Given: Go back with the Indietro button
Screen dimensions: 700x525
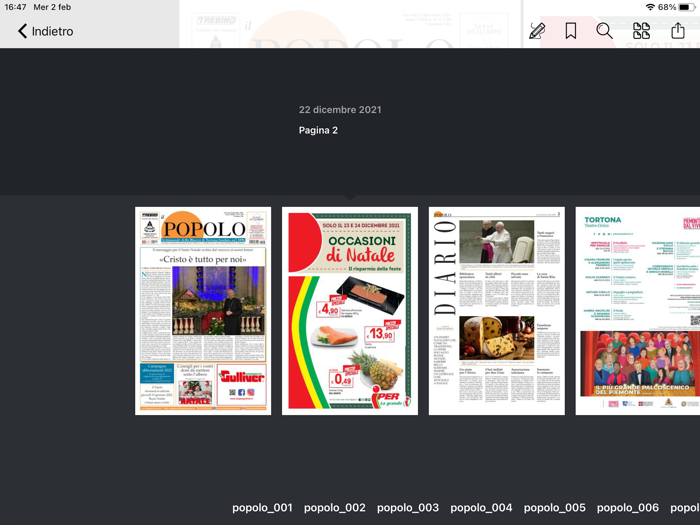Looking at the screenshot, I should click(x=45, y=31).
